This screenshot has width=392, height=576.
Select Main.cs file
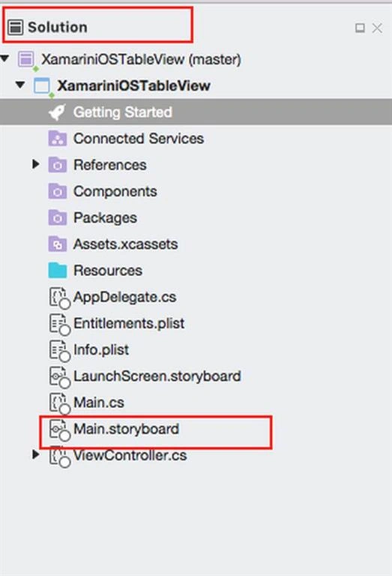point(99,403)
